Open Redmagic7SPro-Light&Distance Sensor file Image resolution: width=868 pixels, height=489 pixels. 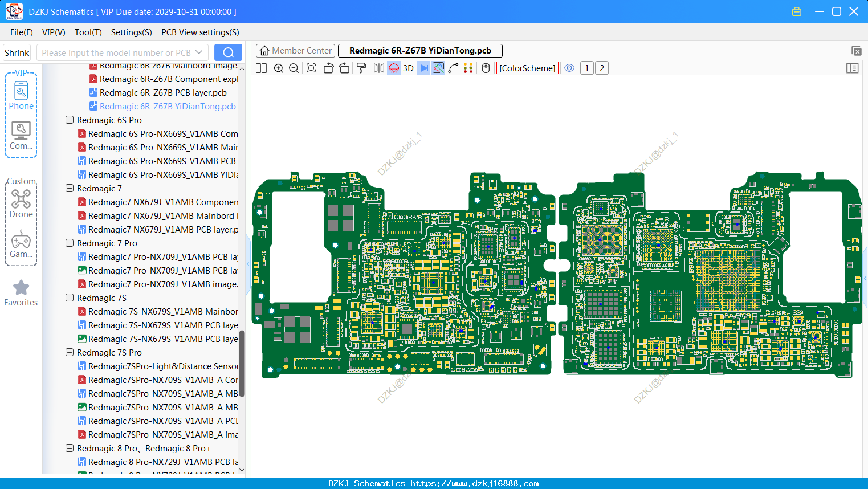coord(158,366)
